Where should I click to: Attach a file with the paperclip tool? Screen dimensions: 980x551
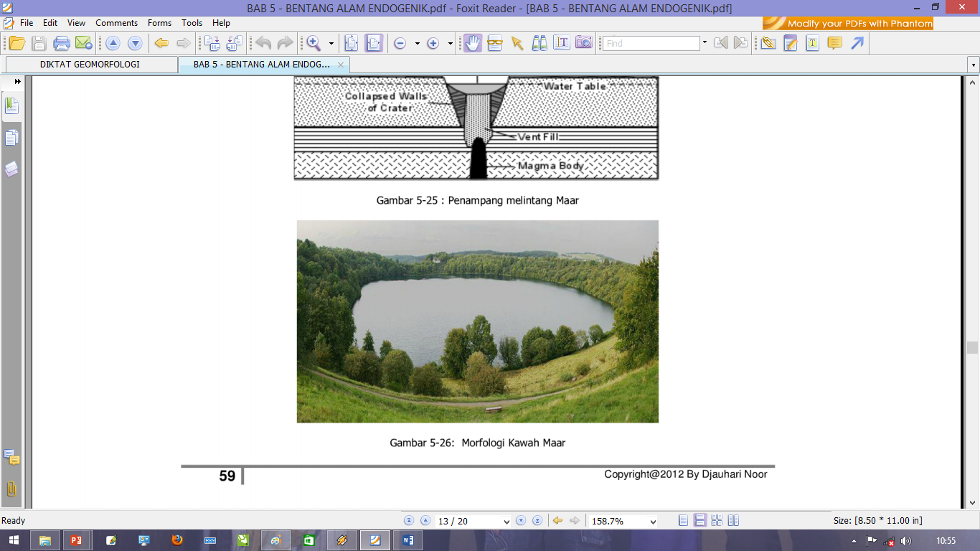coord(768,43)
